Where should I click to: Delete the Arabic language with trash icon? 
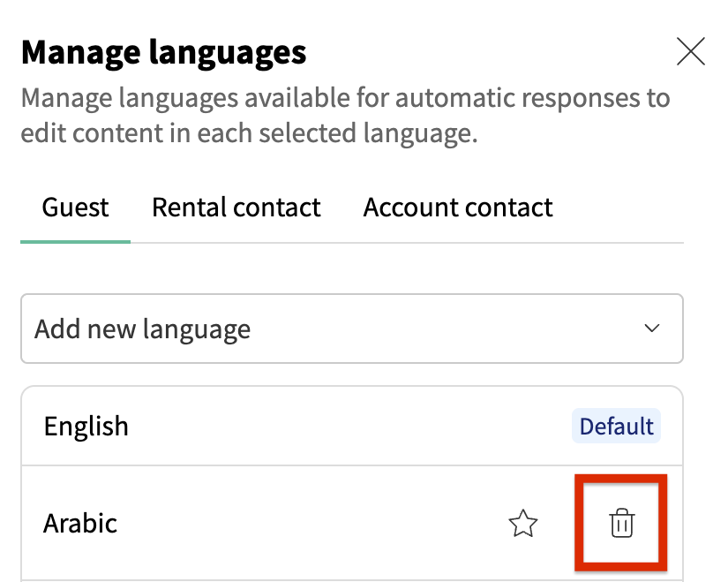tap(622, 524)
